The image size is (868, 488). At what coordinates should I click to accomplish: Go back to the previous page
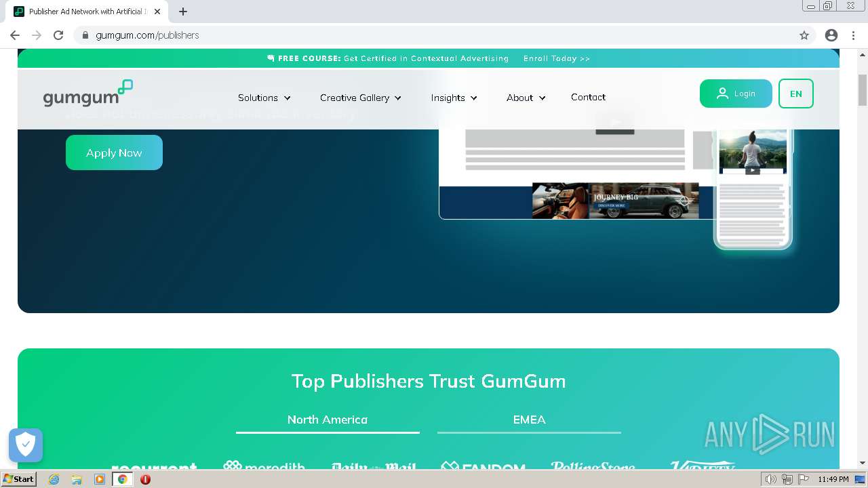[15, 35]
